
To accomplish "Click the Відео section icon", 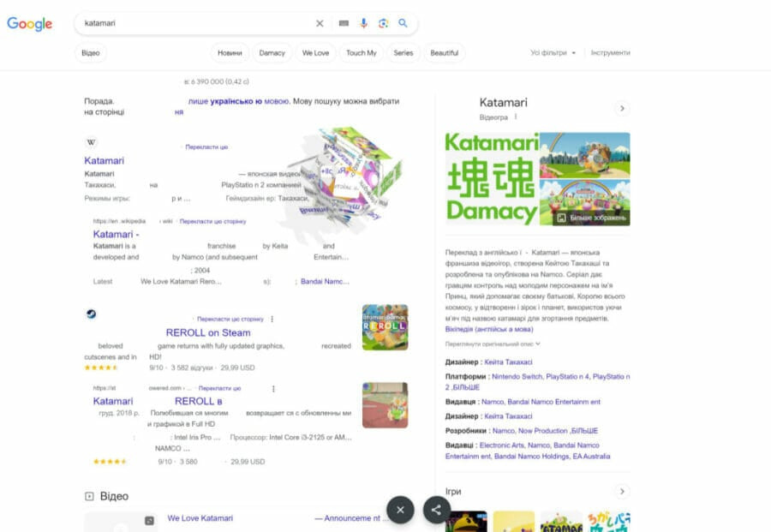I will coord(89,496).
